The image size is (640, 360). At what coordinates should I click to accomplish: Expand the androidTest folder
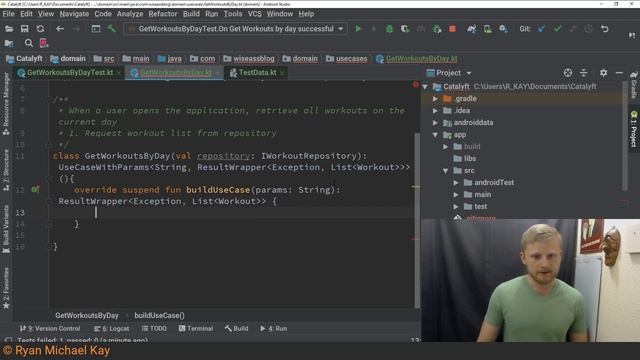(456, 182)
